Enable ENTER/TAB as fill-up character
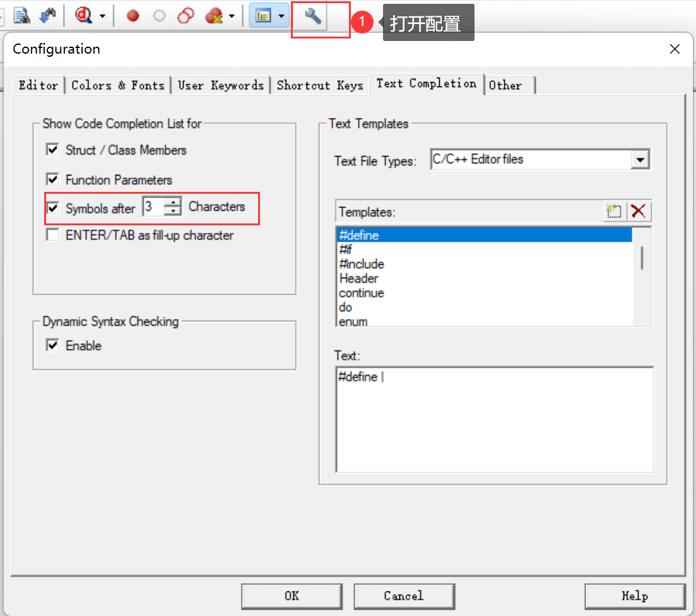Screen dimensions: 696x616 (x=52, y=235)
